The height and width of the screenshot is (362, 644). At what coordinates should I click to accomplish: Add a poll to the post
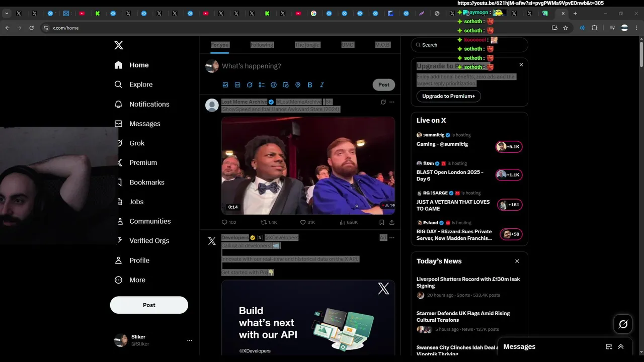click(x=262, y=85)
